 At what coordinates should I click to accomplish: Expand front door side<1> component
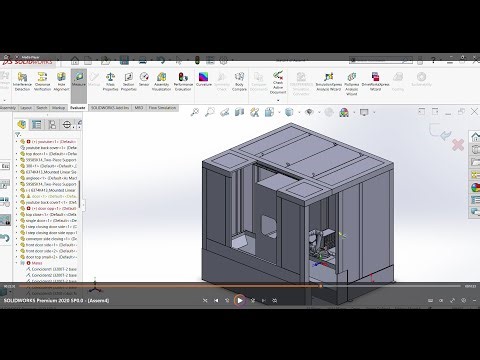(x=17, y=245)
